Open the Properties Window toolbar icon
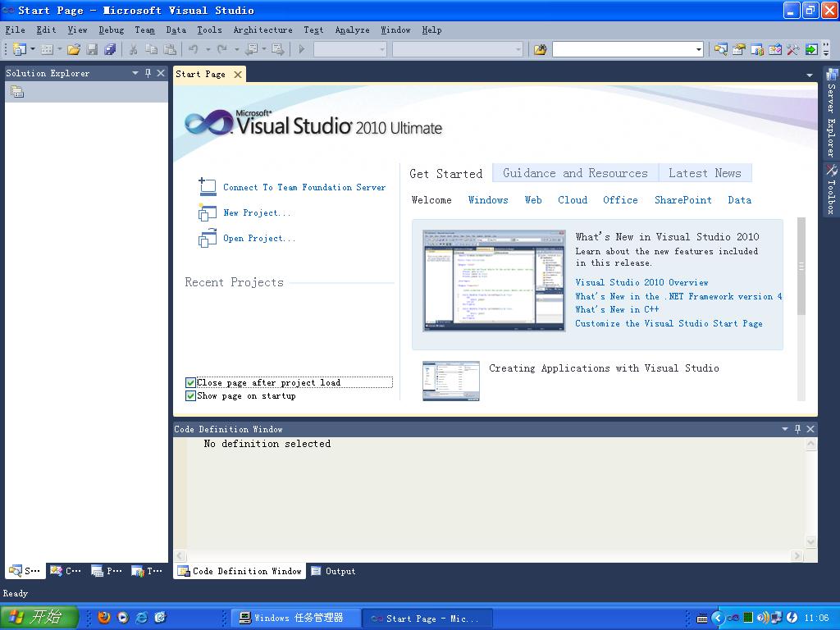 coord(739,49)
